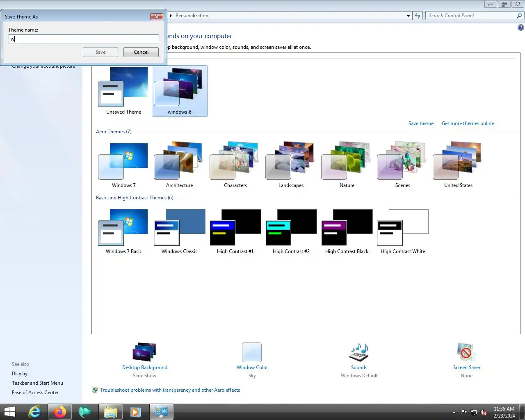The height and width of the screenshot is (420, 525).
Task: Click the network tray icon
Action: tap(474, 412)
